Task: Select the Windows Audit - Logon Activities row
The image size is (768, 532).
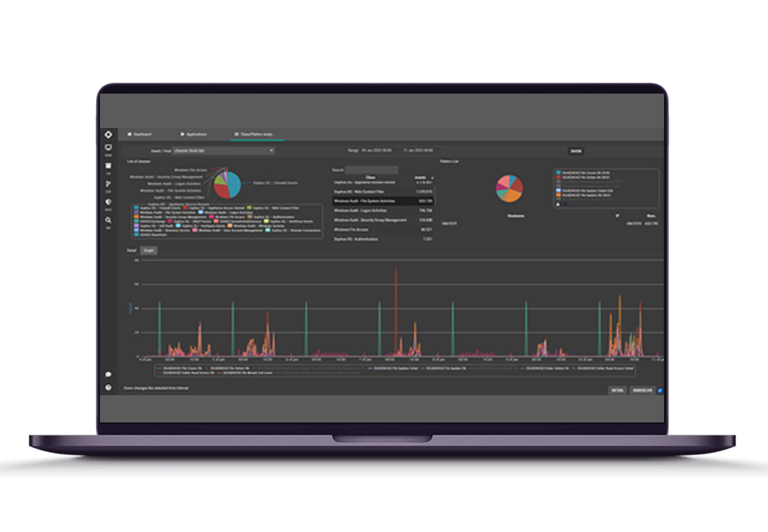Action: [383, 210]
